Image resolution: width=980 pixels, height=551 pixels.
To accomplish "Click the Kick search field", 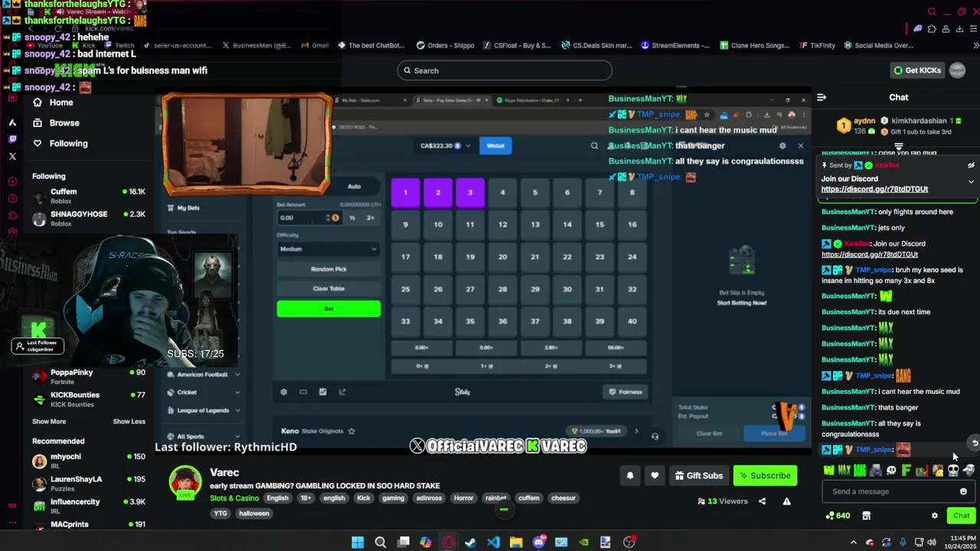I will click(505, 70).
